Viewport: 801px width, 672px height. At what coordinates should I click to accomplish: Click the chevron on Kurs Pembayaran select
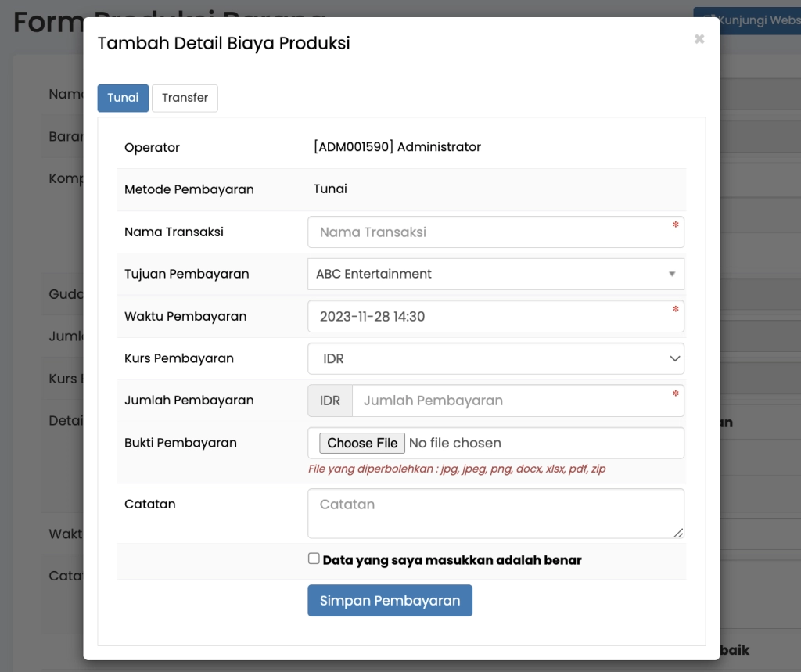(674, 359)
